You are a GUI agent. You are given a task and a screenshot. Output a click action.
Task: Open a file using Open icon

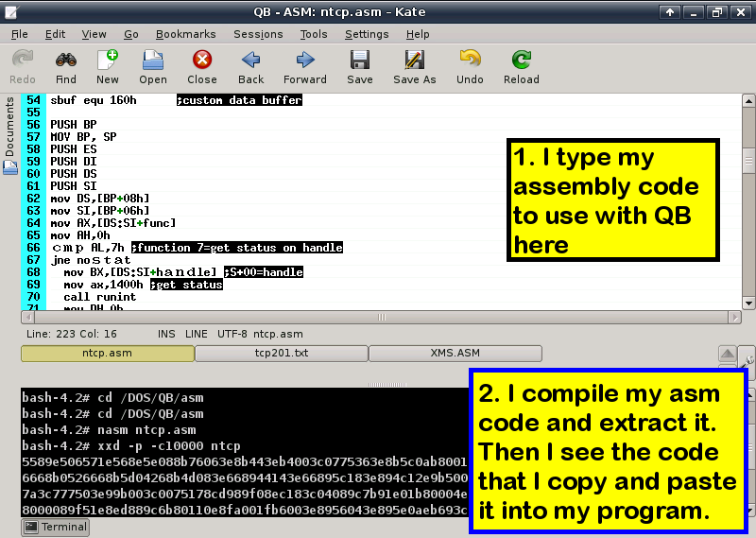tap(153, 66)
